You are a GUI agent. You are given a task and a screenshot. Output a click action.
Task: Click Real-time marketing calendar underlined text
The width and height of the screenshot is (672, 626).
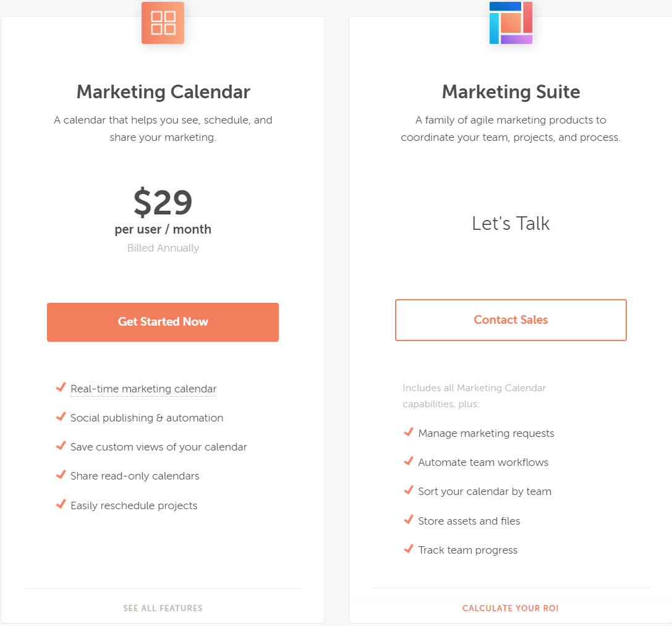[x=143, y=389]
